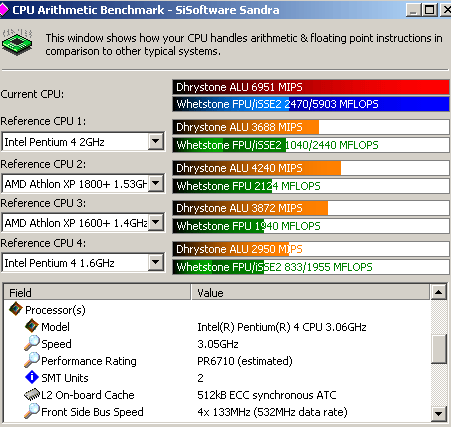Click the Dhrystone ALU 6951 MIPS bar

(x=311, y=87)
